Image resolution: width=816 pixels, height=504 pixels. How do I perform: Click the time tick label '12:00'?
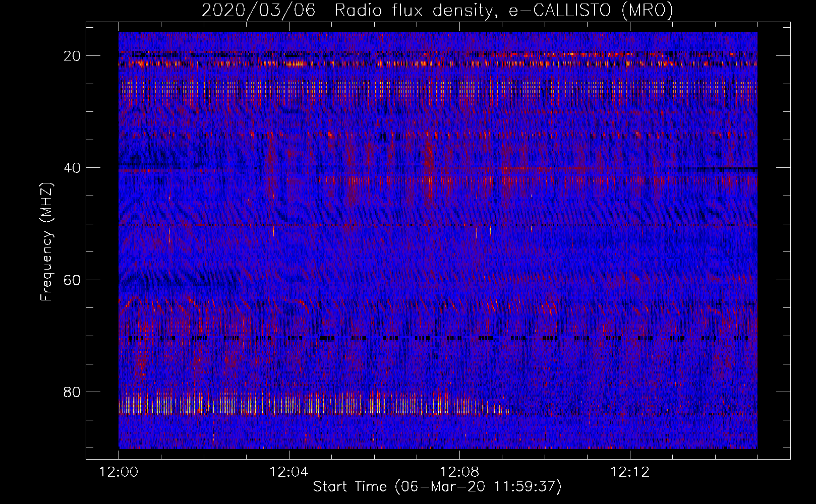point(119,472)
